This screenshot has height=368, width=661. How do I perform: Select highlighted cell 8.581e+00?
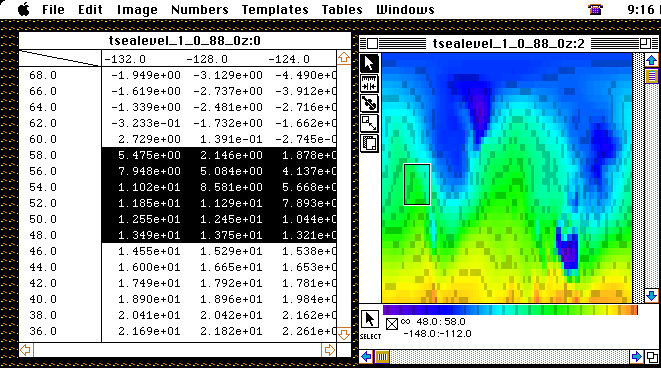(231, 187)
